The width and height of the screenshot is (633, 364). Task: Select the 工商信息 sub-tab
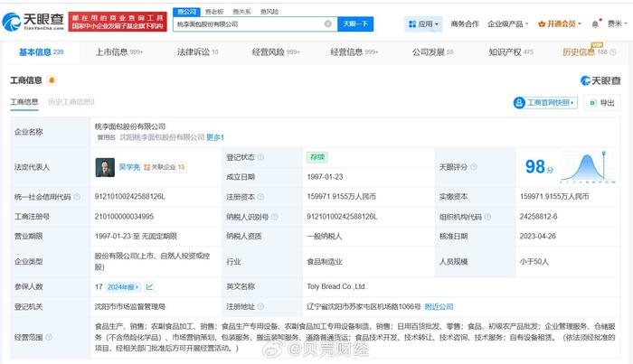pyautogui.click(x=24, y=102)
